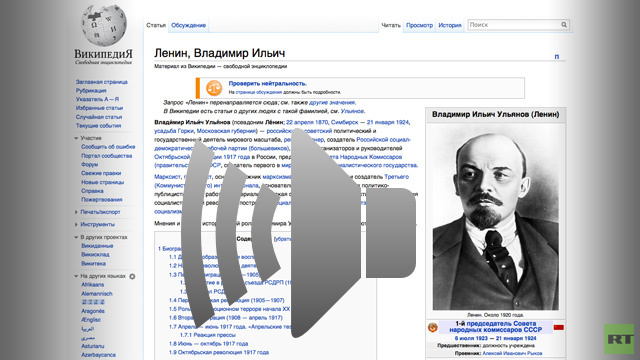Open Избранные статьи link
The height and width of the screenshot is (360, 640).
tap(99, 108)
